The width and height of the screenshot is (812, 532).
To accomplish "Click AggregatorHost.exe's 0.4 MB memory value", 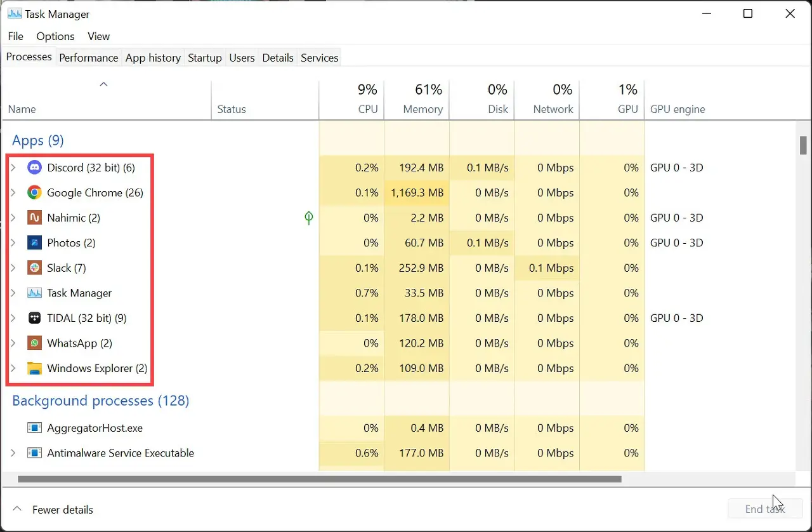I will pyautogui.click(x=427, y=428).
